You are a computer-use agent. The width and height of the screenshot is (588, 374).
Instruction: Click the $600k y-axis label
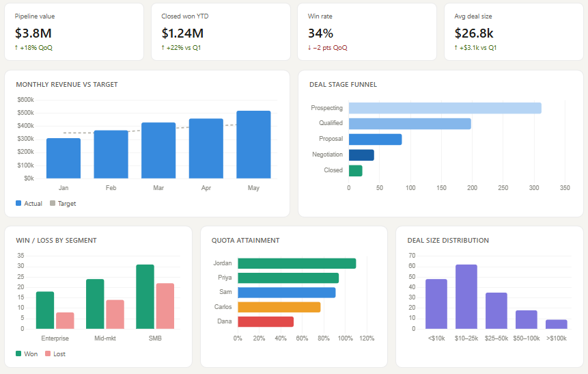click(25, 100)
